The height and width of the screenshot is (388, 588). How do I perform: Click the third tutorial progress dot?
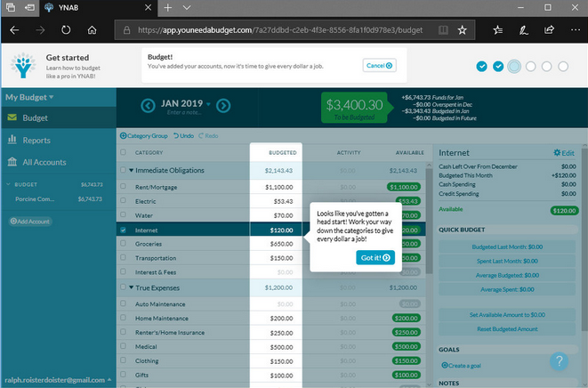pyautogui.click(x=514, y=67)
